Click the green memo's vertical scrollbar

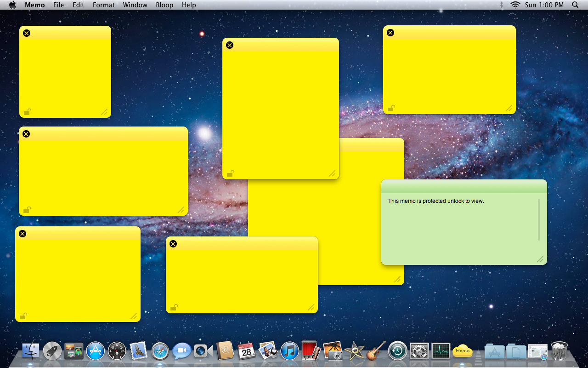tap(539, 219)
